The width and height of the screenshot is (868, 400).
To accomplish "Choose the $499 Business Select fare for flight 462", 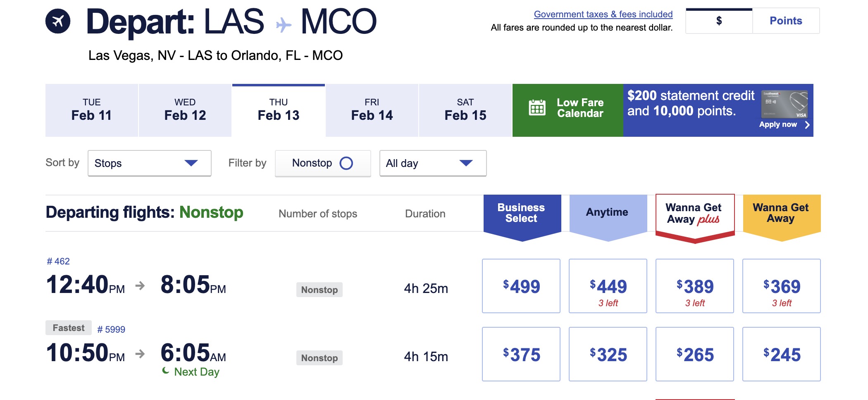I will [521, 286].
